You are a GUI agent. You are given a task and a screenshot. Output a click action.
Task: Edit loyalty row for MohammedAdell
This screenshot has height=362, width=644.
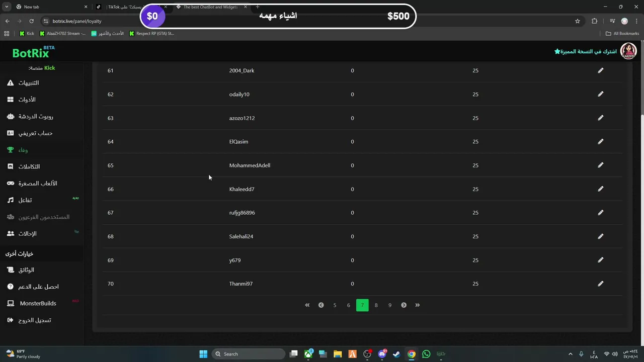(x=600, y=165)
